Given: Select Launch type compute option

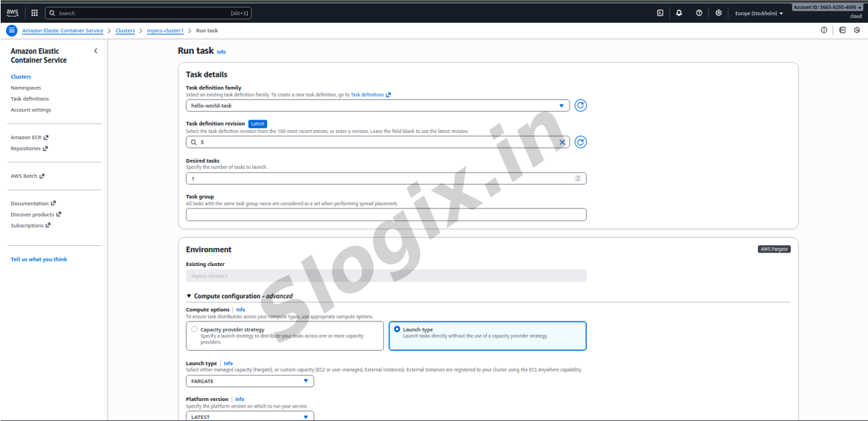Looking at the screenshot, I should click(397, 329).
